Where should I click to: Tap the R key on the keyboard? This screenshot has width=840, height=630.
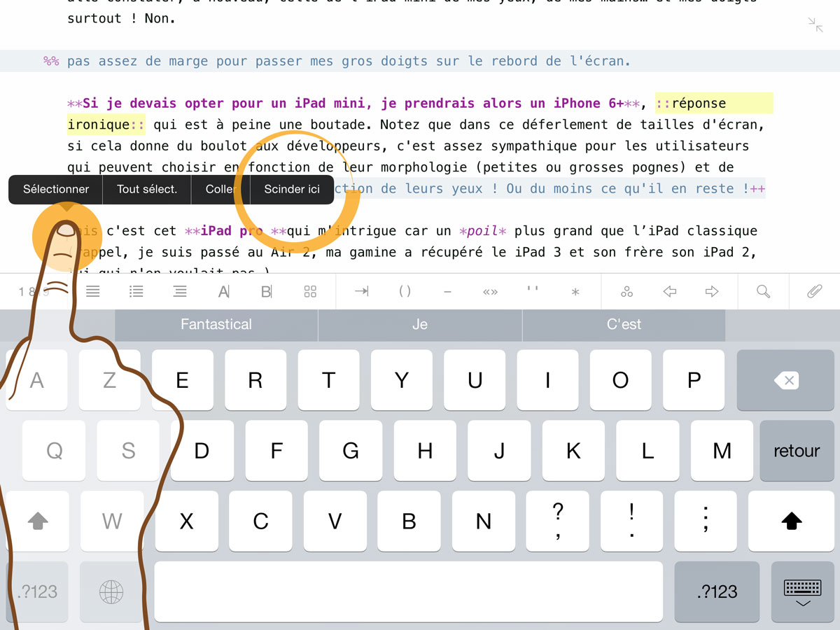pyautogui.click(x=255, y=380)
